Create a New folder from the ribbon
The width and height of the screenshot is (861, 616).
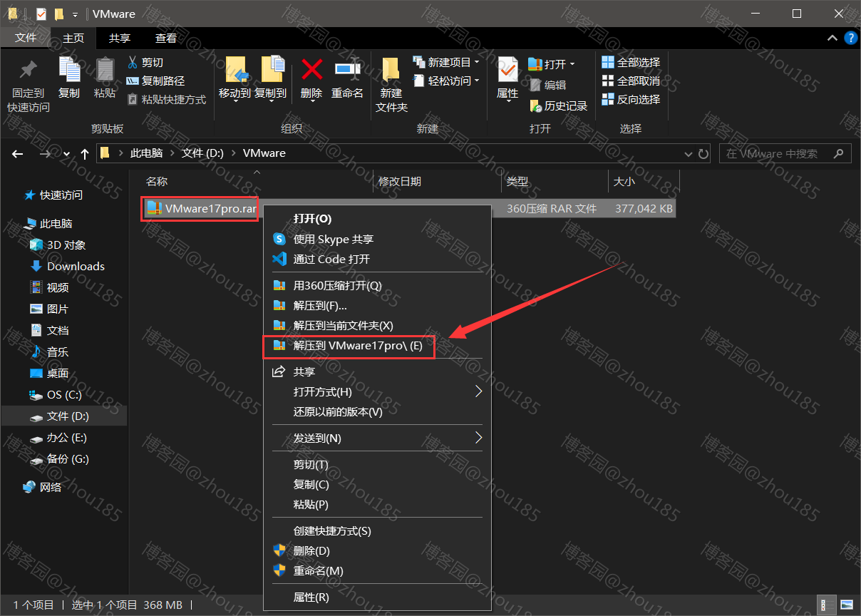click(x=391, y=84)
